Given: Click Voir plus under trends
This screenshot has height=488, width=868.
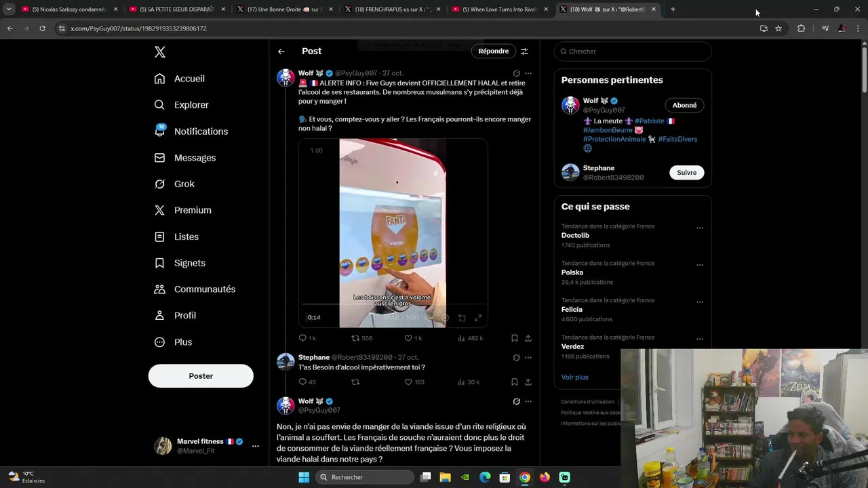Looking at the screenshot, I should click(574, 378).
